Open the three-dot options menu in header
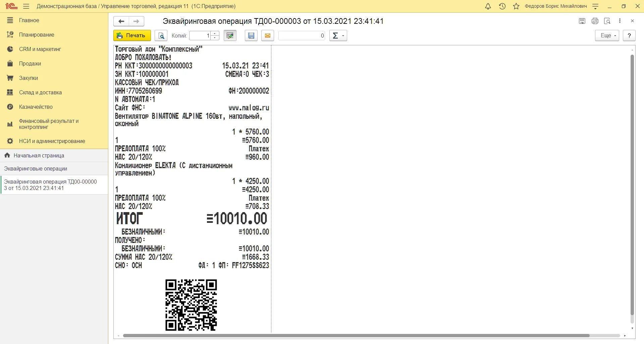The width and height of the screenshot is (644, 344). coord(620,21)
